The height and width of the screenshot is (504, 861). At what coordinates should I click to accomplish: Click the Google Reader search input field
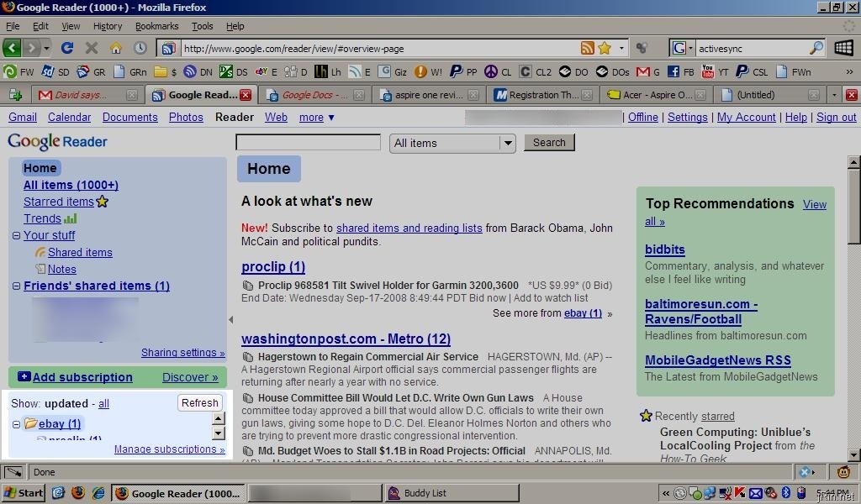[308, 143]
